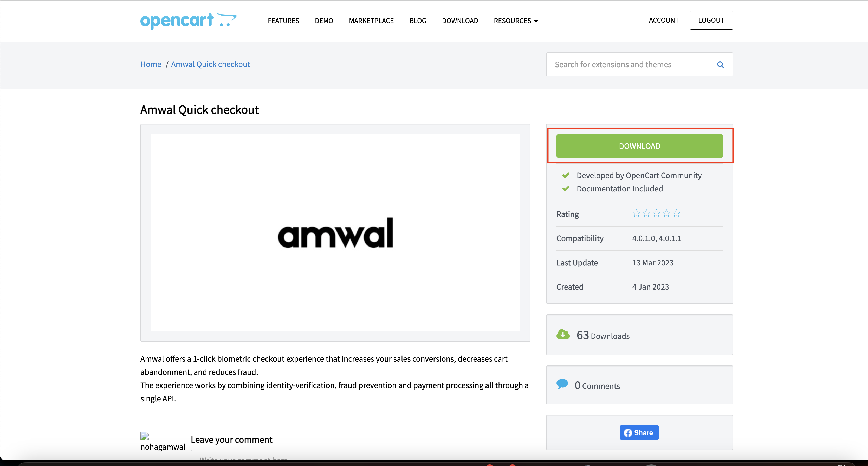
Task: Click the DOWNLOAD button for Amwal
Action: (639, 146)
